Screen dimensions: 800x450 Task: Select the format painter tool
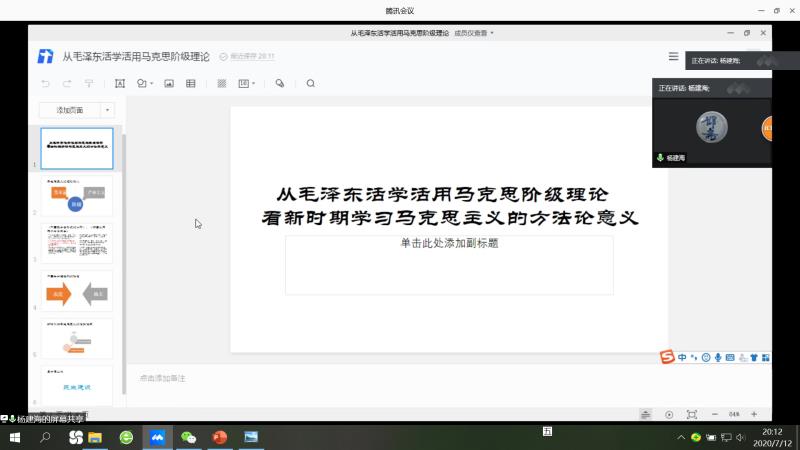tap(89, 84)
